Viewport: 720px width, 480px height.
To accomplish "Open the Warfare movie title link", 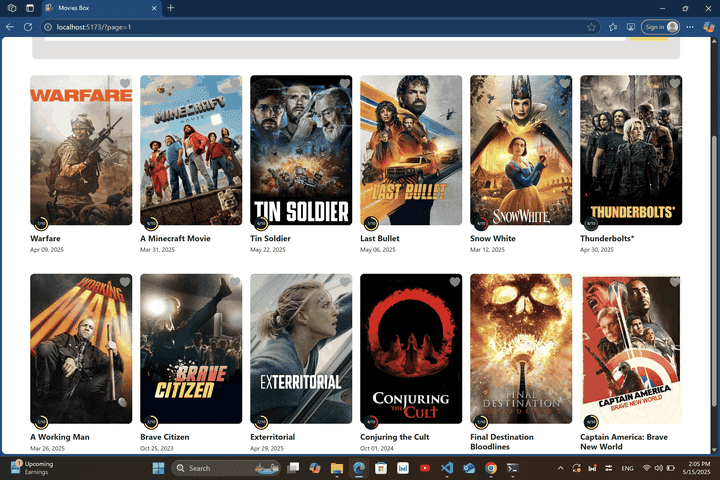I will (x=45, y=238).
